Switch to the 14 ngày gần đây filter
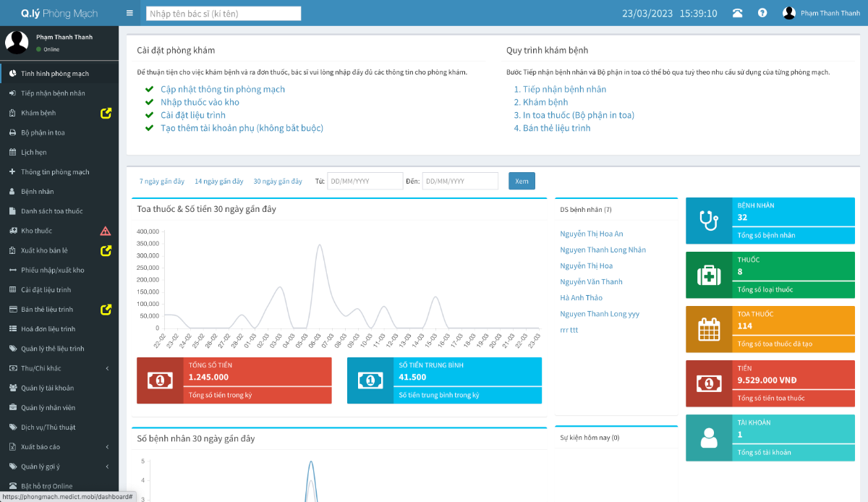The width and height of the screenshot is (868, 502). (x=219, y=181)
